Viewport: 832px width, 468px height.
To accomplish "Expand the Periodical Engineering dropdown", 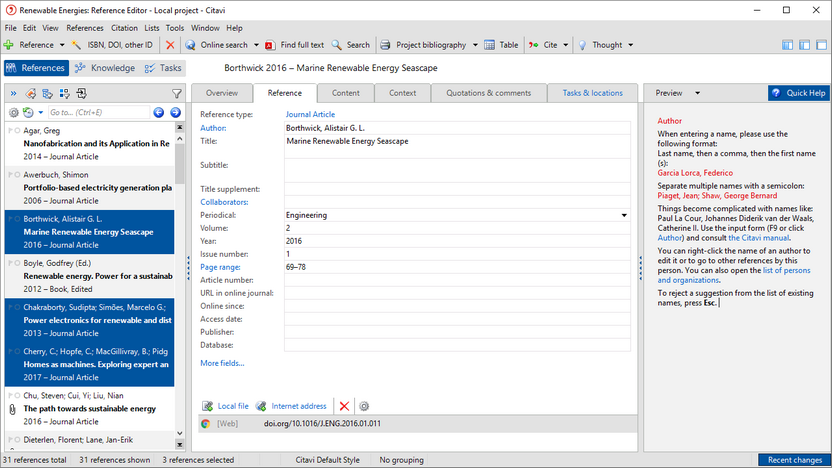I will tap(624, 215).
